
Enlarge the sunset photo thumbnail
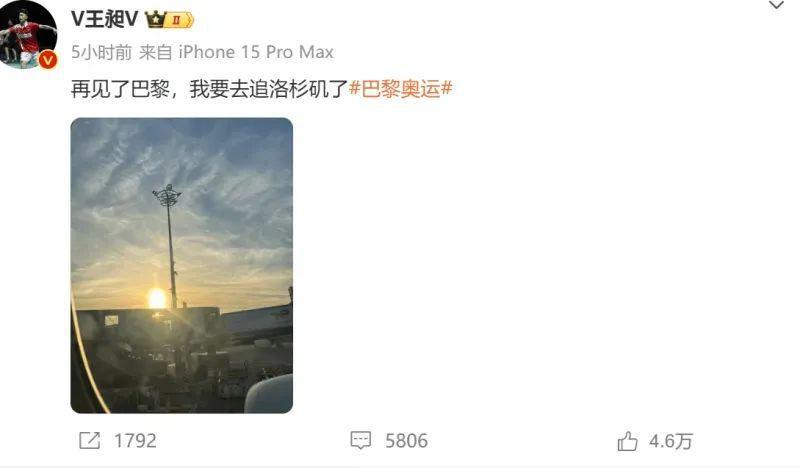[182, 265]
